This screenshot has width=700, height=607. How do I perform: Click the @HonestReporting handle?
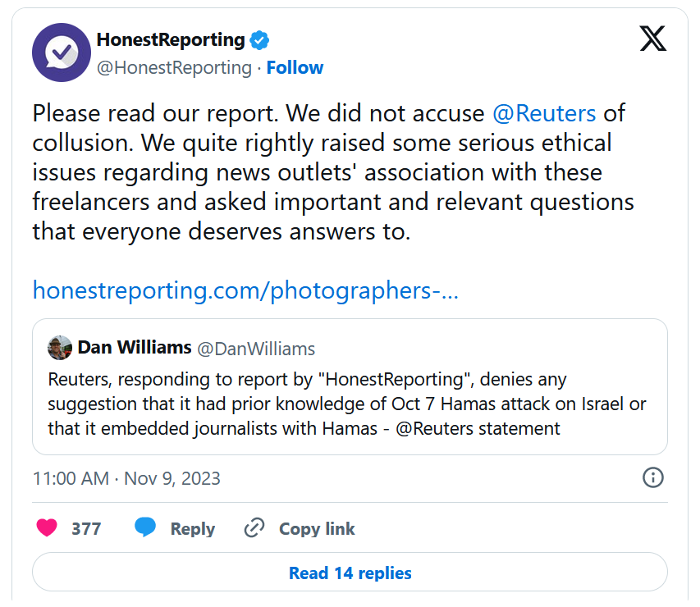coord(174,68)
